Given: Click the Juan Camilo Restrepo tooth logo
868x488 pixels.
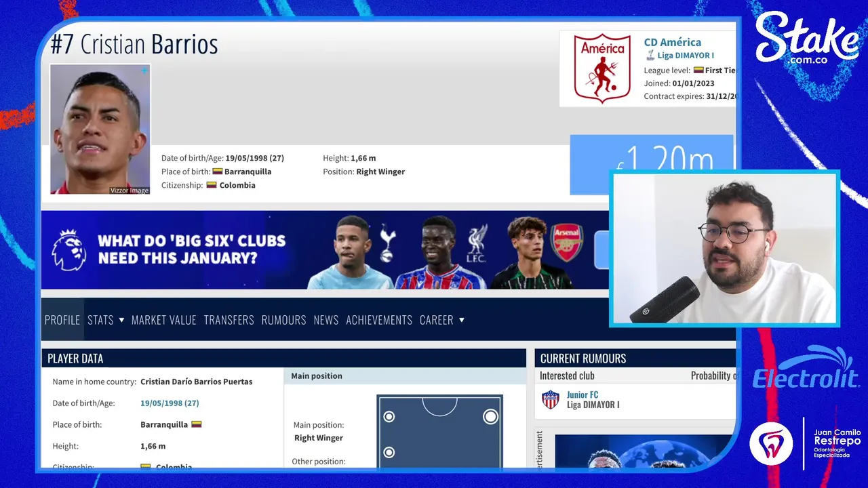Looking at the screenshot, I should (772, 443).
